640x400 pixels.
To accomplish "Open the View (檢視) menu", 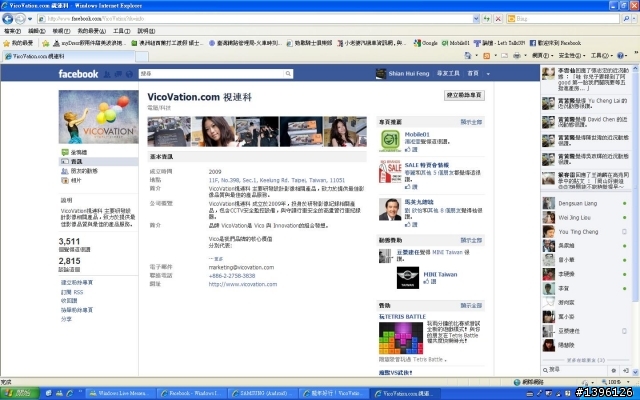I will click(x=61, y=31).
